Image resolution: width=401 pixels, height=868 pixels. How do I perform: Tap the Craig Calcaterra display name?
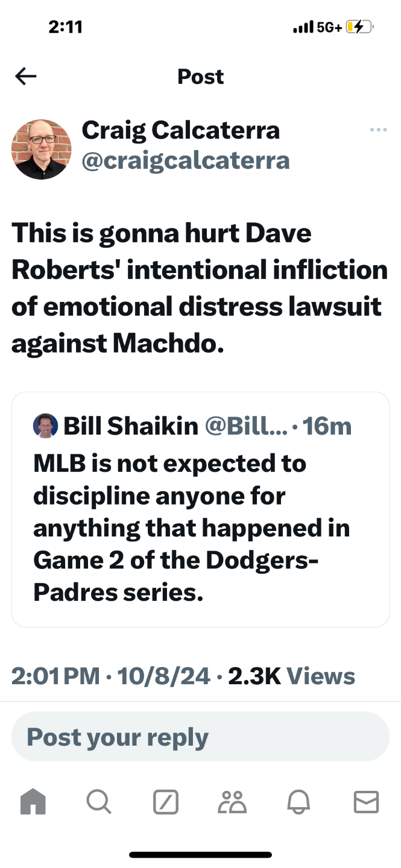[180, 130]
